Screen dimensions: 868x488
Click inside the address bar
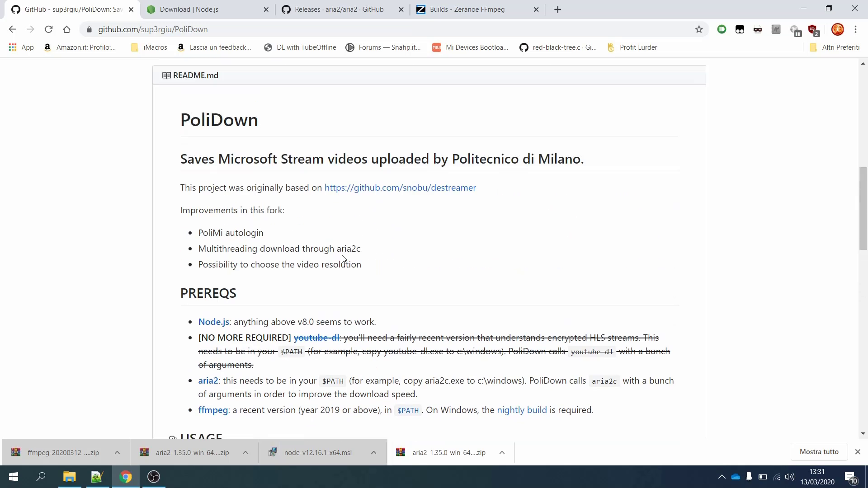(316, 29)
